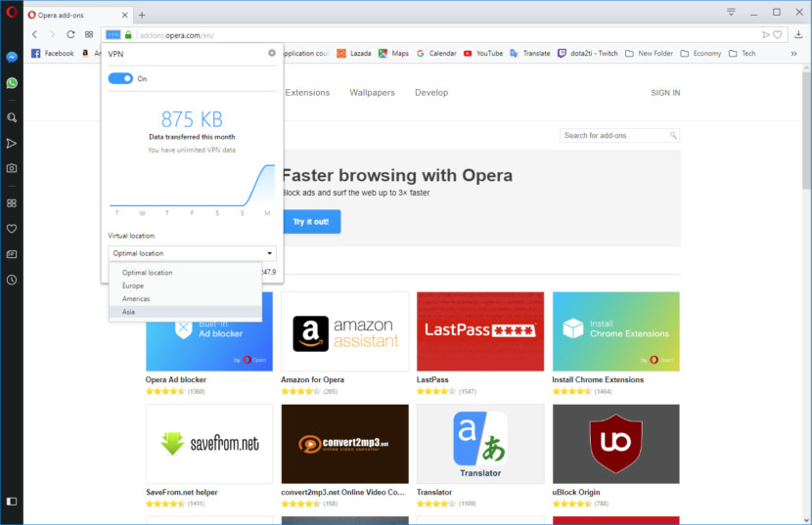The height and width of the screenshot is (525, 812).
Task: Open VPN settings gear icon
Action: pos(272,53)
